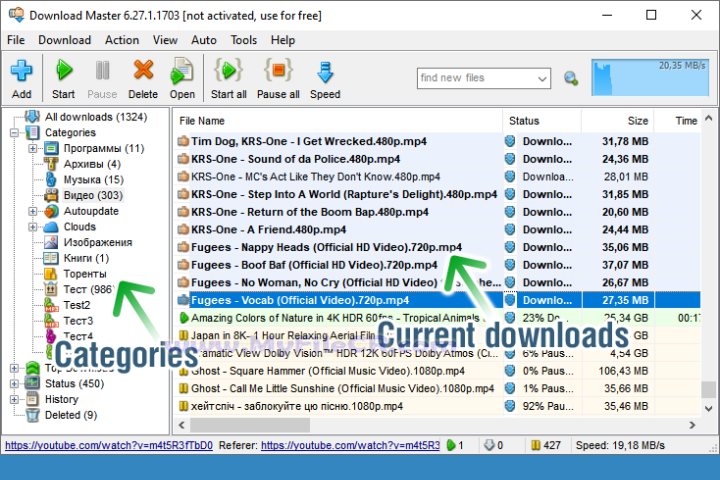This screenshot has width=720, height=480.
Task: Open the find new files dropdown arrow
Action: pyautogui.click(x=542, y=79)
